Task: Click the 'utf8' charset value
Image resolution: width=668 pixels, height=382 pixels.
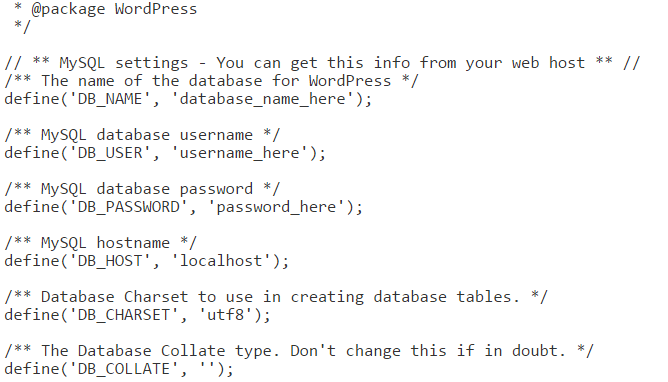Action: click(225, 315)
